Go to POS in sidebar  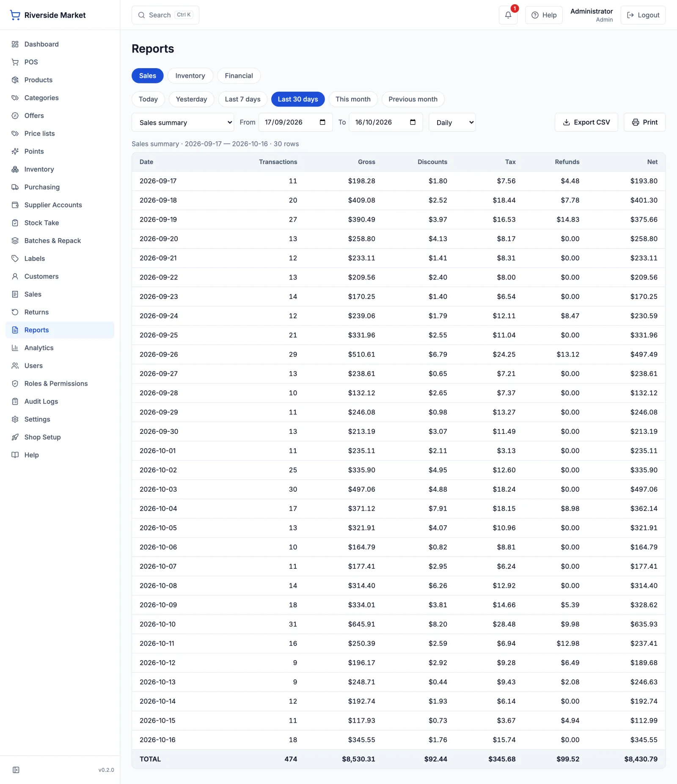[x=60, y=62]
